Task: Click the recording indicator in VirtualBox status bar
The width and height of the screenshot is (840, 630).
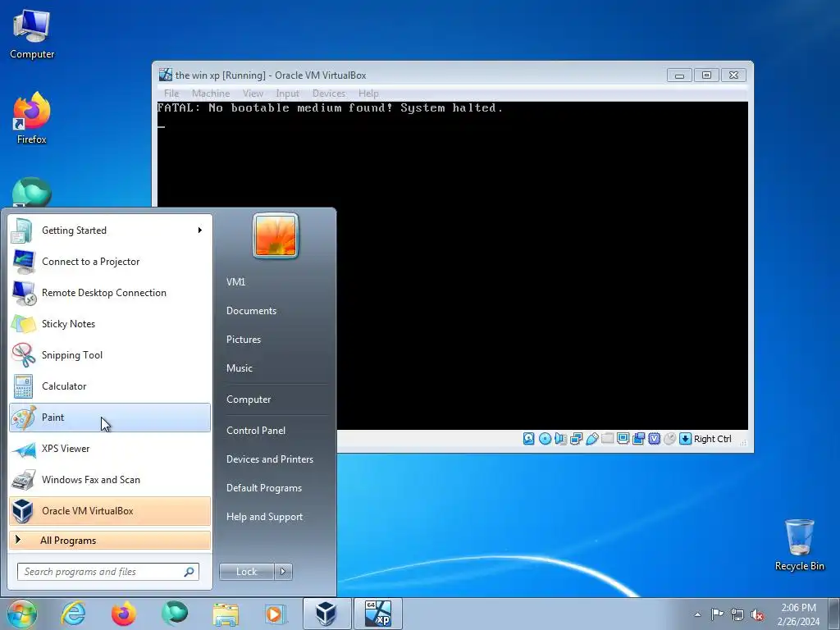Action: pyautogui.click(x=638, y=439)
